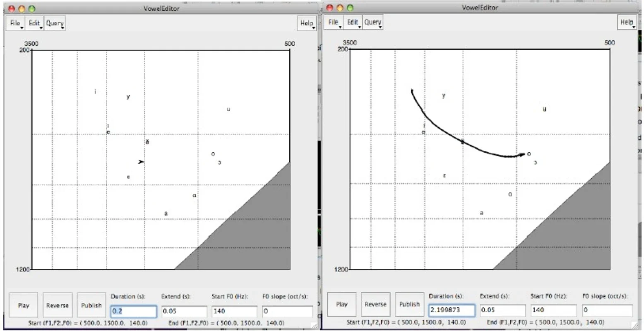Click vowel mark 'a' in left chart
Image resolution: width=644 pixels, height=331 pixels.
click(x=166, y=213)
